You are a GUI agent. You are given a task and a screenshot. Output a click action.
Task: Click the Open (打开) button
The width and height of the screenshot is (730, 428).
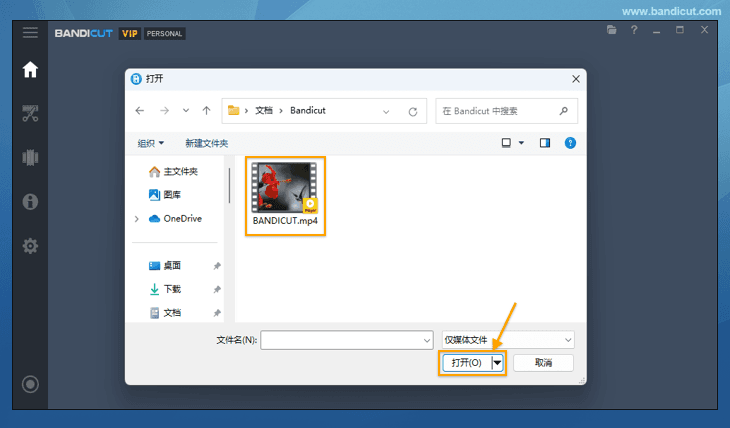466,363
